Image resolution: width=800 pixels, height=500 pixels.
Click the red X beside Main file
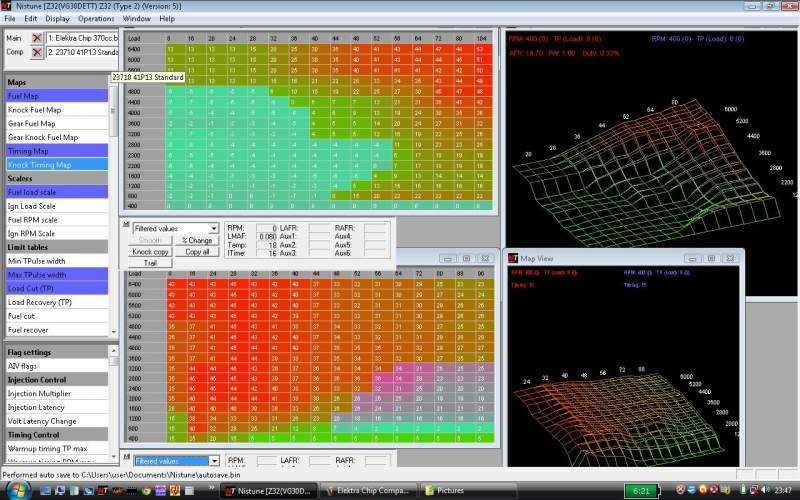click(37, 38)
